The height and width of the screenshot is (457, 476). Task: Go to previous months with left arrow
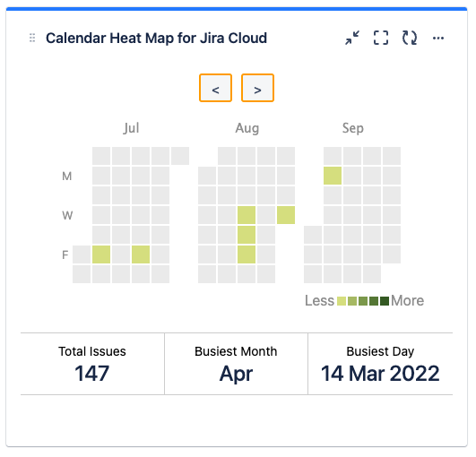pyautogui.click(x=215, y=88)
